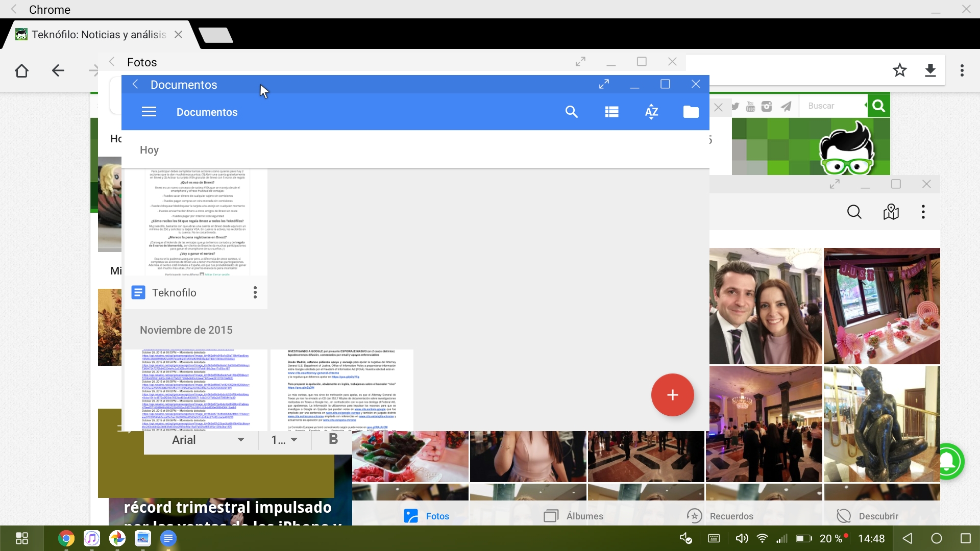The image size is (980, 551).
Task: Open Google Docs from the taskbar
Action: 168,538
